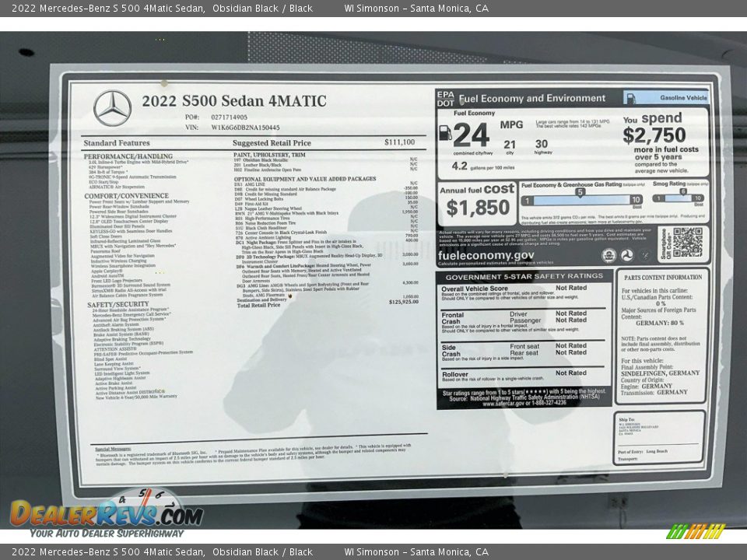This screenshot has height=560, width=747.
Task: Click the fuel economy greenhouse gas rating bar
Action: [582, 200]
